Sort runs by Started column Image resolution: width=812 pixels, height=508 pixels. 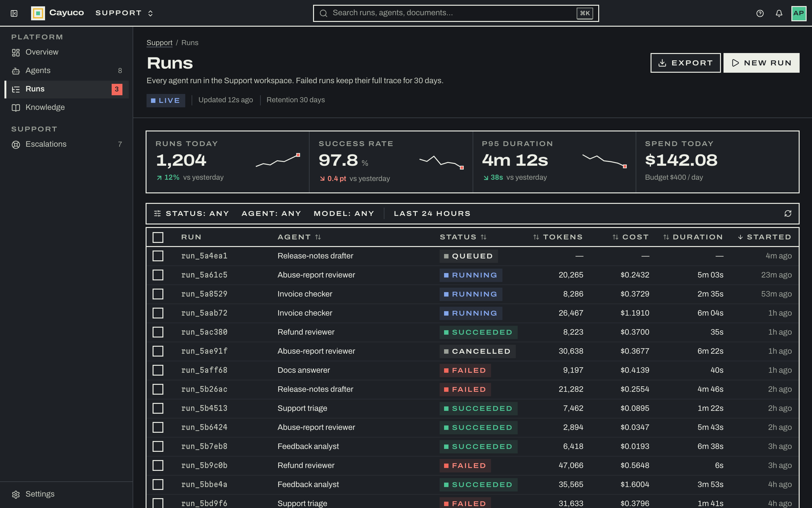[x=764, y=237]
